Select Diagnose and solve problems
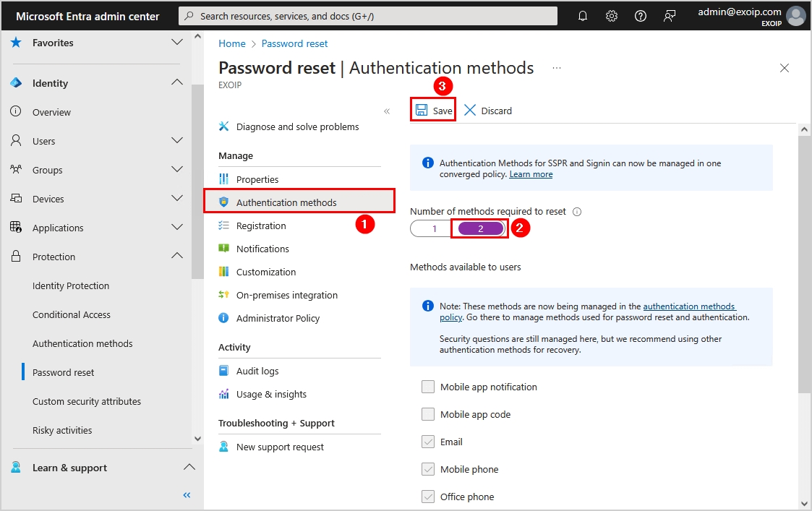Image resolution: width=812 pixels, height=511 pixels. pyautogui.click(x=296, y=126)
